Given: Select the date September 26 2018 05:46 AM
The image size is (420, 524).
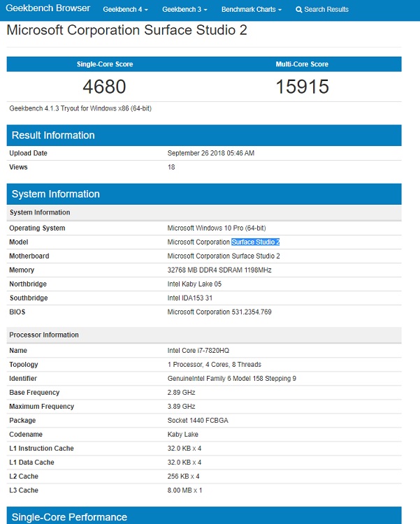Looking at the screenshot, I should click(x=210, y=153).
